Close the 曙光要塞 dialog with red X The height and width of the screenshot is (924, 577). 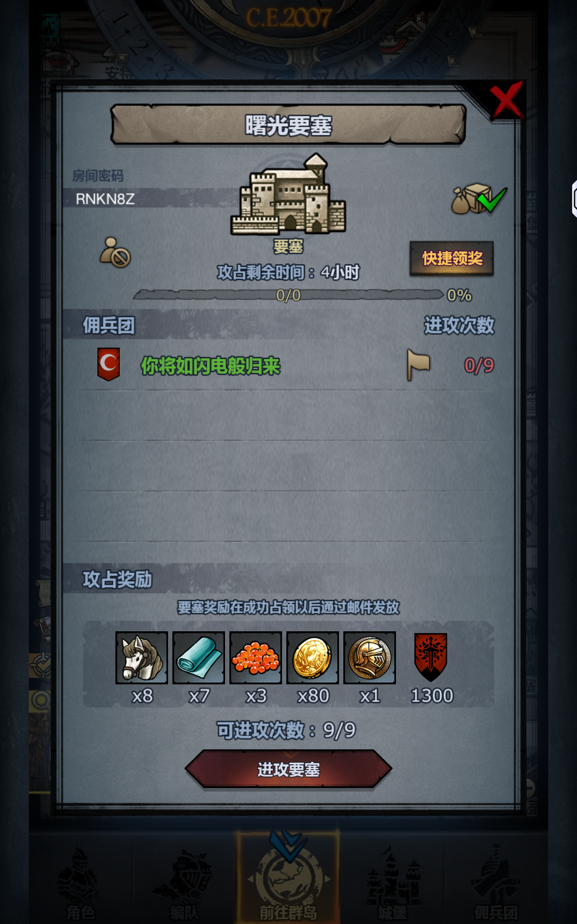(x=506, y=100)
